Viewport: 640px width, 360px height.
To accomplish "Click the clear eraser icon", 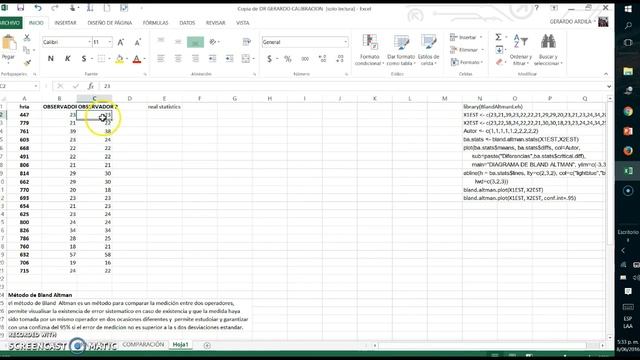I will (x=499, y=62).
